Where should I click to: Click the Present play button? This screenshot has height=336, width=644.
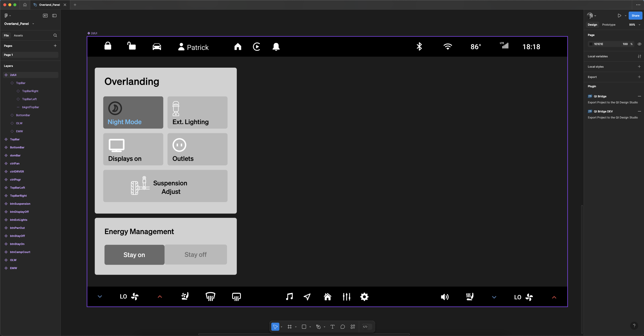tap(619, 16)
